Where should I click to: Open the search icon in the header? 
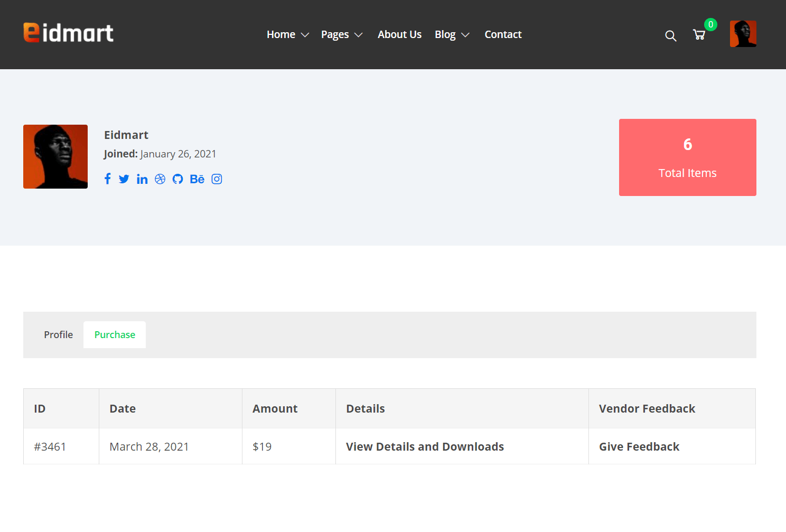(x=670, y=36)
